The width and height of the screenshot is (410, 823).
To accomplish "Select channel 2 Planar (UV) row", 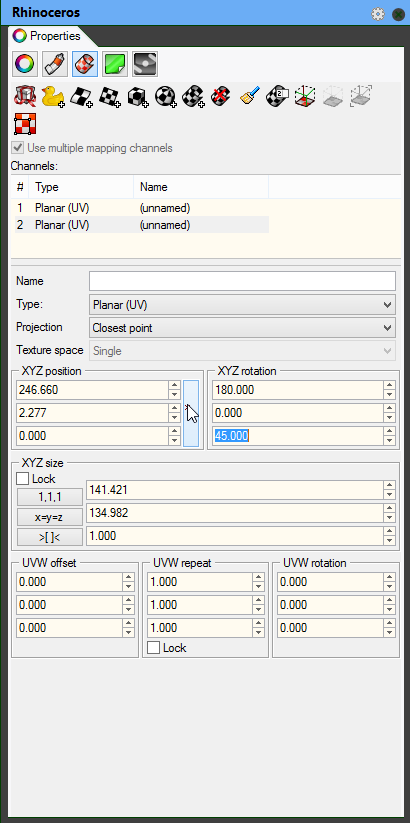I will [140, 225].
